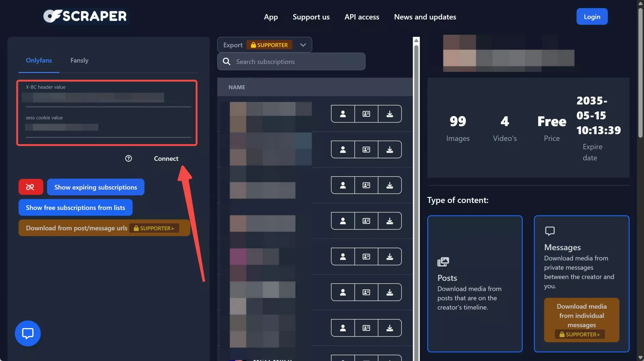Open the App navigation link

(271, 17)
